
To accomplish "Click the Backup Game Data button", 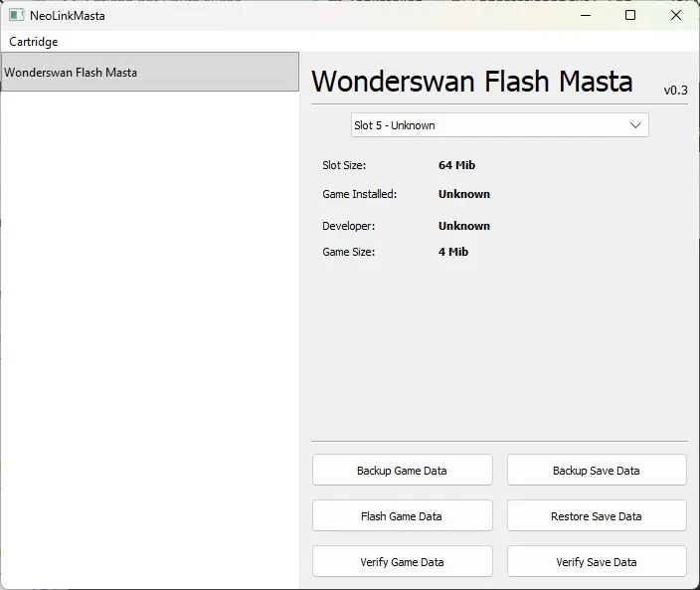I will click(403, 470).
